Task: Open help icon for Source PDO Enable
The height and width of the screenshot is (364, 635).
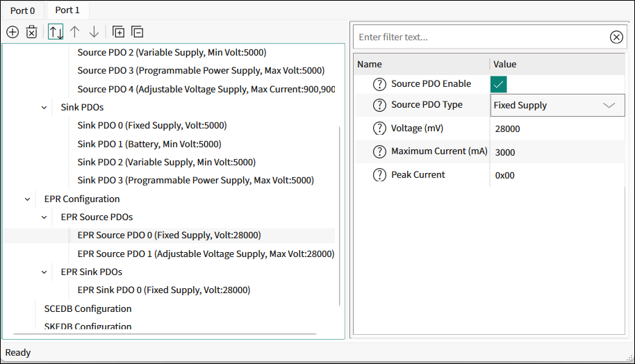Action: (x=379, y=84)
